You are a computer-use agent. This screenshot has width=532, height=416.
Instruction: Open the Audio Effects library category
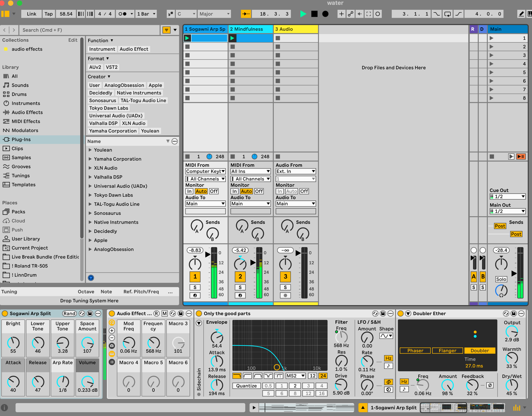click(27, 112)
